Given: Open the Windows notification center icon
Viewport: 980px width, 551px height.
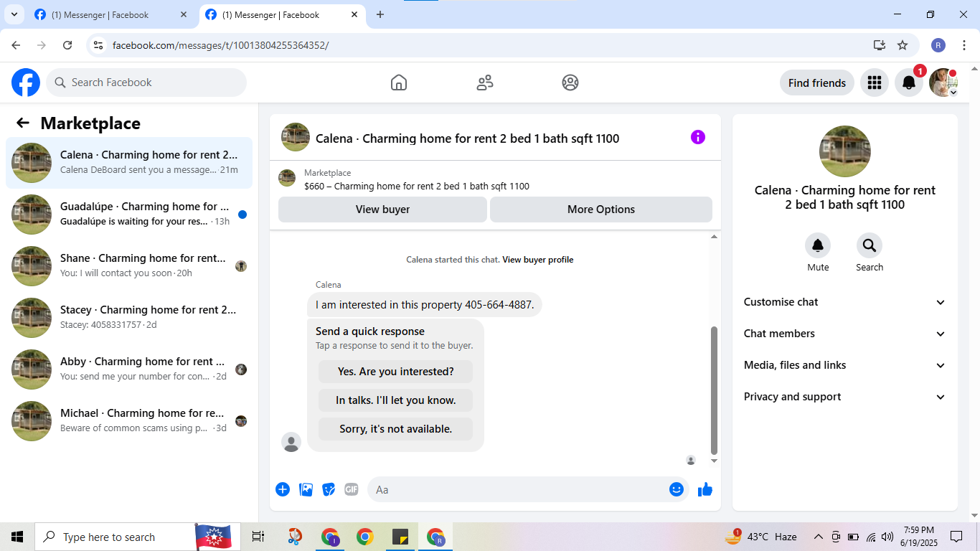Looking at the screenshot, I should click(956, 537).
